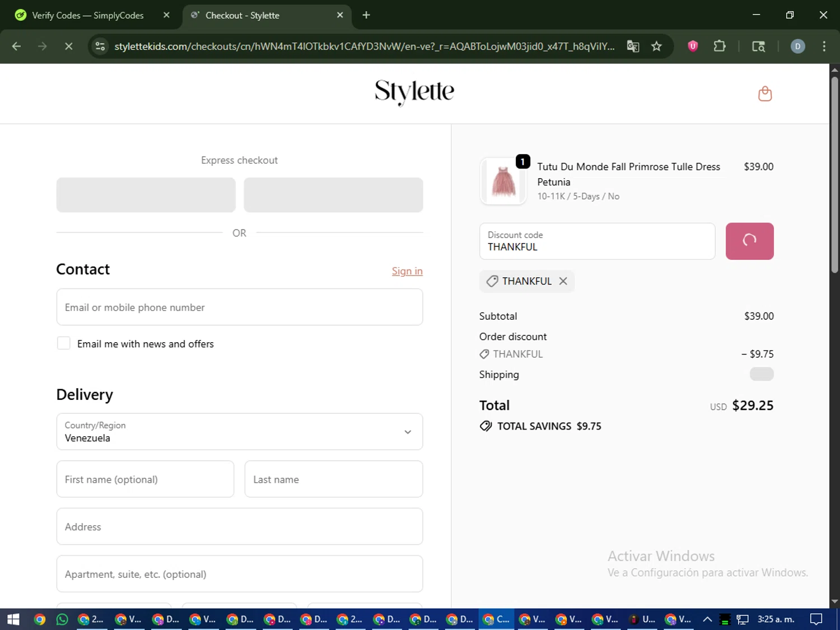Click the loading apply discount button
This screenshot has height=630, width=840.
[749, 241]
